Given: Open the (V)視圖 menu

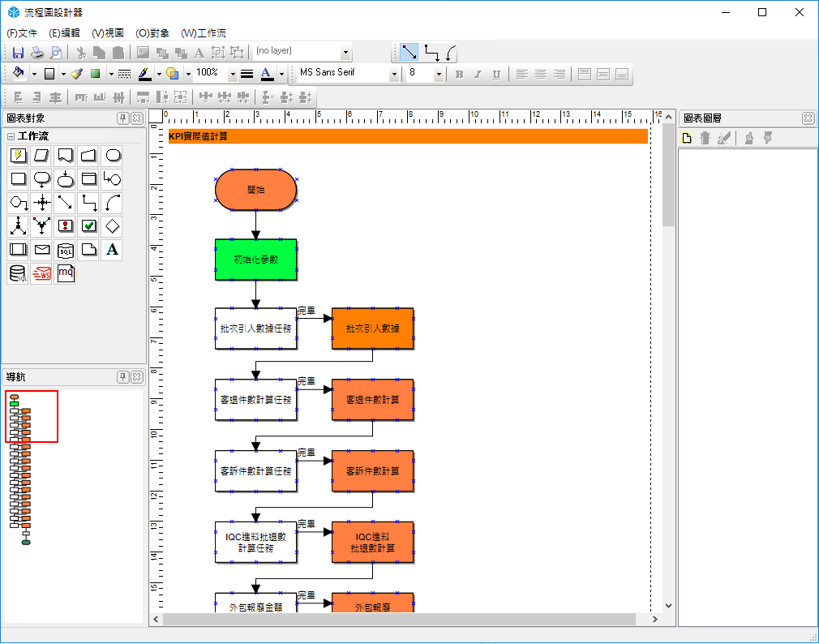Looking at the screenshot, I should (108, 33).
